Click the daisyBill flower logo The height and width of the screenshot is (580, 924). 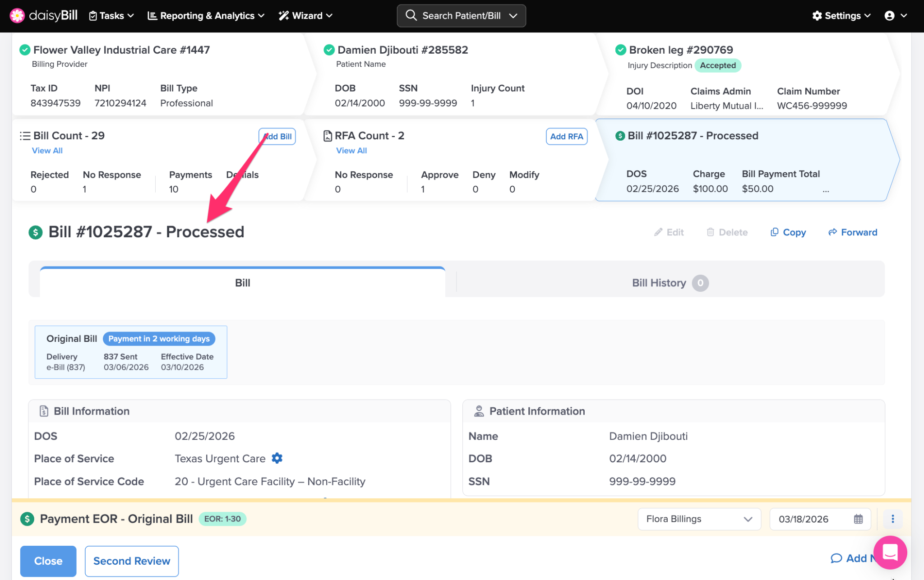tap(17, 15)
